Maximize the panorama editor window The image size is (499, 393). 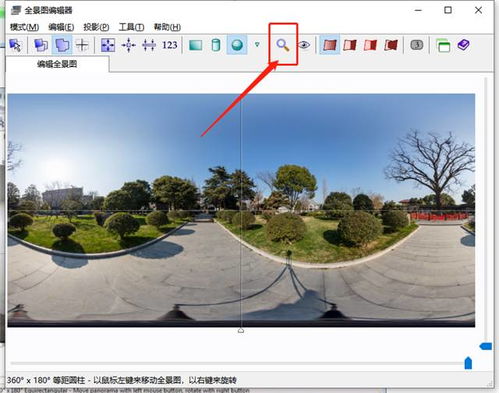point(448,10)
